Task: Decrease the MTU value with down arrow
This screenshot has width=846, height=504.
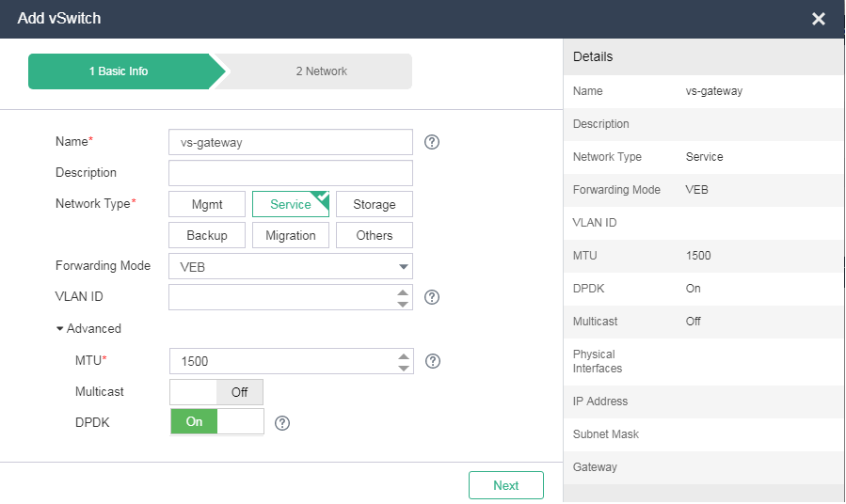Action: click(x=404, y=368)
